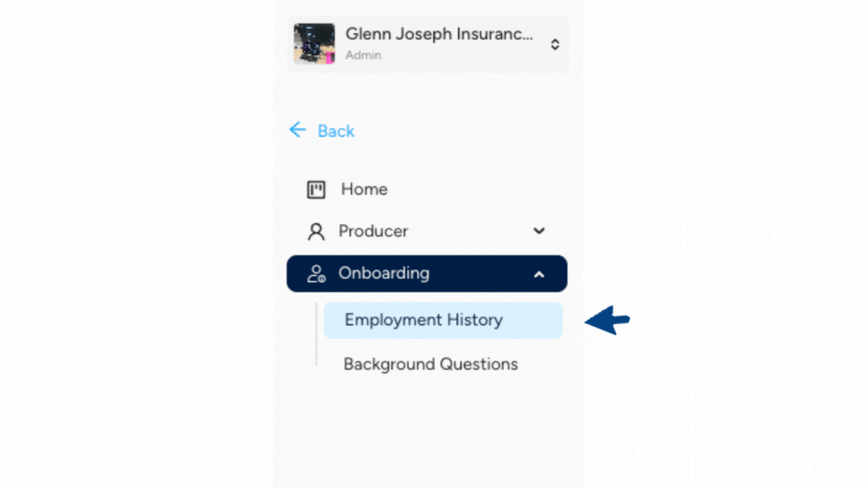Click the Glenn Joseph Insurance profile picture
868x488 pixels.
[x=314, y=44]
